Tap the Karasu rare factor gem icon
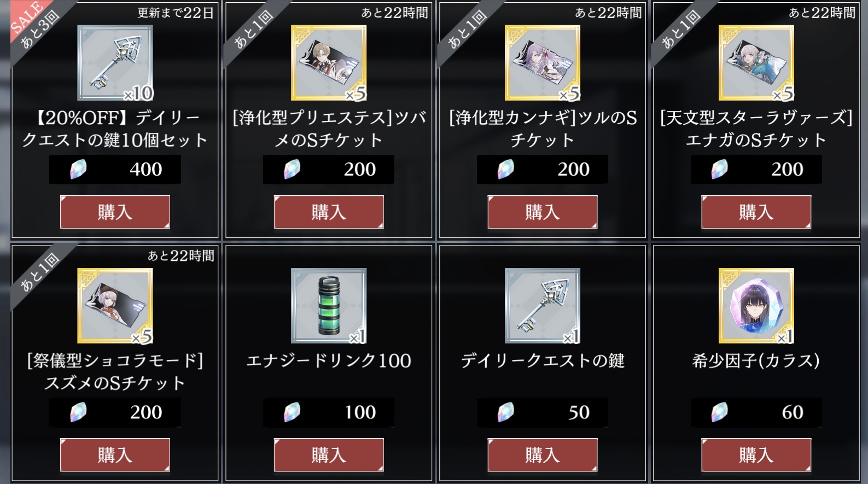 click(x=756, y=306)
